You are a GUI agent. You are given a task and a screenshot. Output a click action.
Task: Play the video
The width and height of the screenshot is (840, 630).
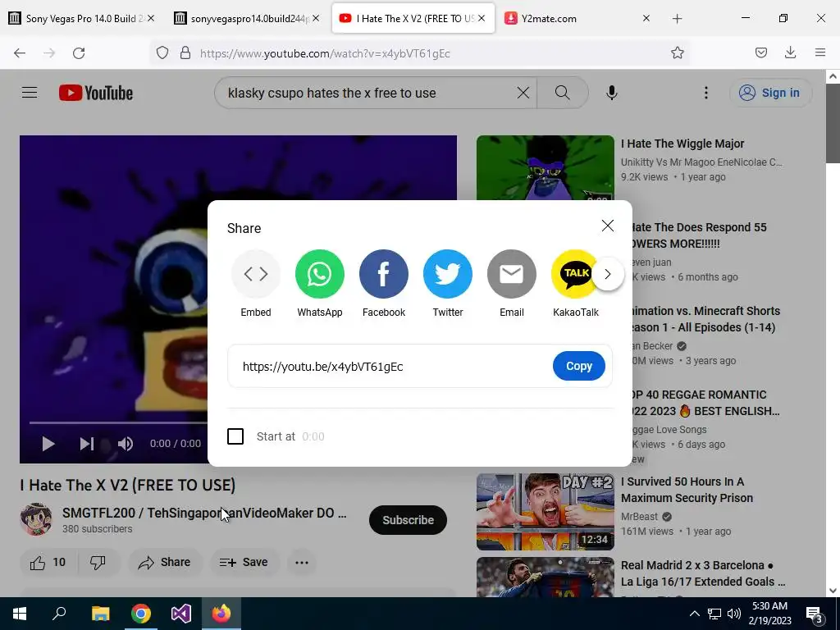coord(48,444)
